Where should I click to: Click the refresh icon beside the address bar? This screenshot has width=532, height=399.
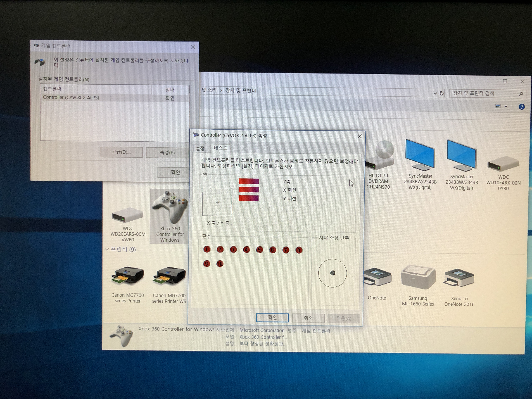pyautogui.click(x=442, y=93)
